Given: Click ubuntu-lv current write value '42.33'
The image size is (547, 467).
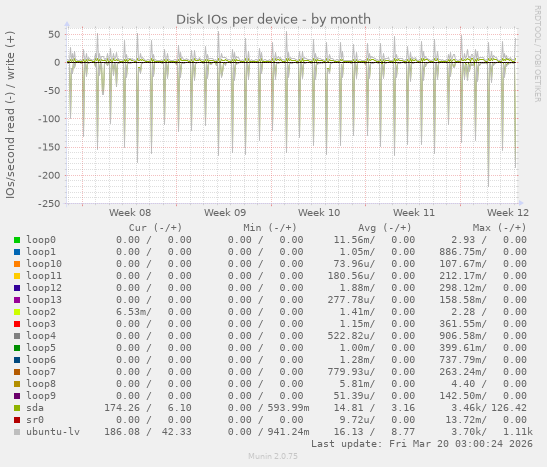Looking at the screenshot, I should pos(177,432).
